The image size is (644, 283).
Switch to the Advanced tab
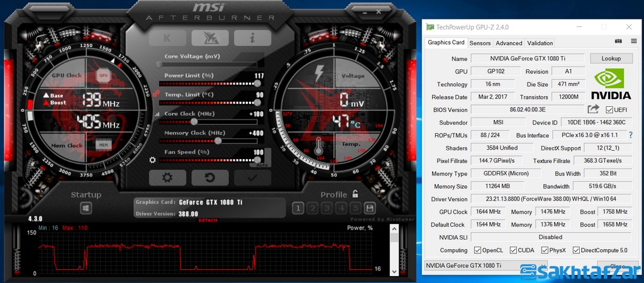(x=509, y=43)
